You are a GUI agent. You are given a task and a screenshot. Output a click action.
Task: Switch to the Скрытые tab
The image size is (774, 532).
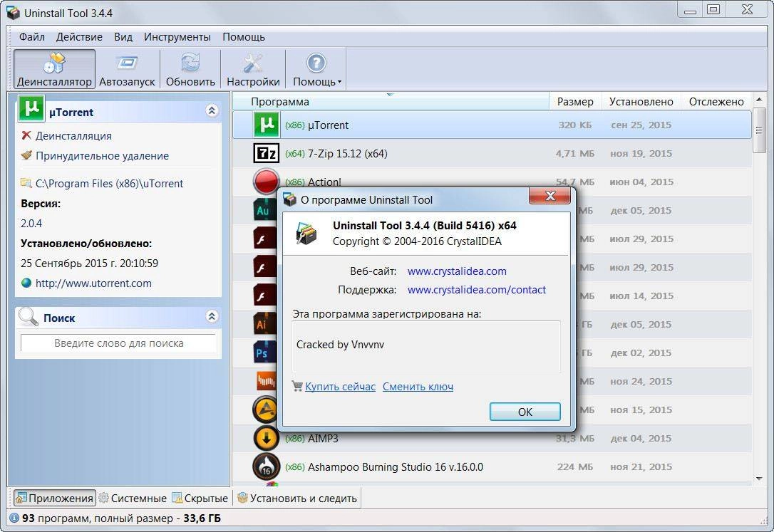200,498
